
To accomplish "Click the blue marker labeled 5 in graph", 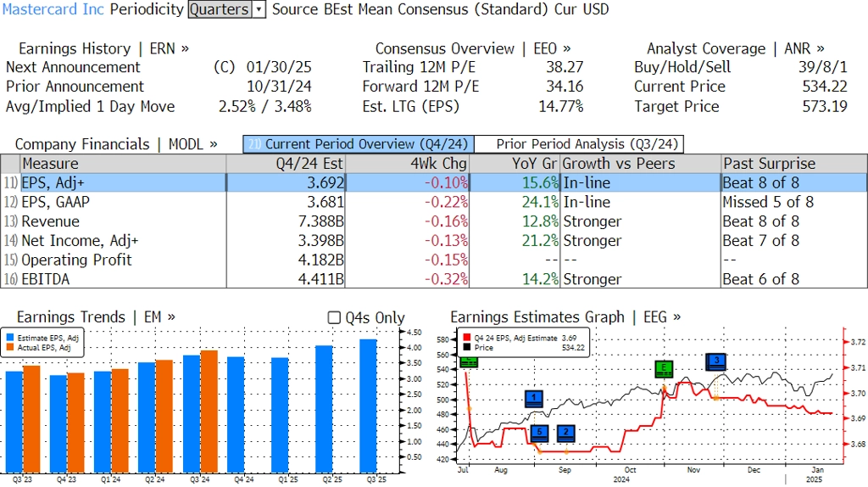I will coord(539,434).
